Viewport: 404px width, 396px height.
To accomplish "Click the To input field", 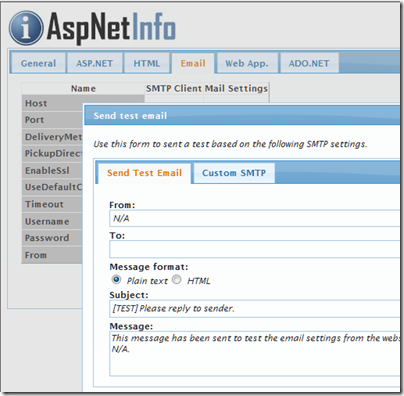I will click(x=254, y=249).
